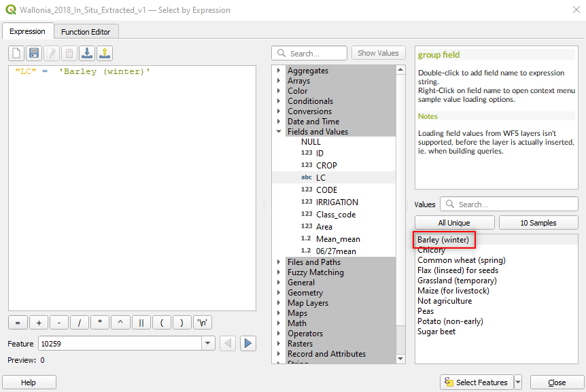This screenshot has width=586, height=392.
Task: Click the All Unique button
Action: click(x=454, y=223)
